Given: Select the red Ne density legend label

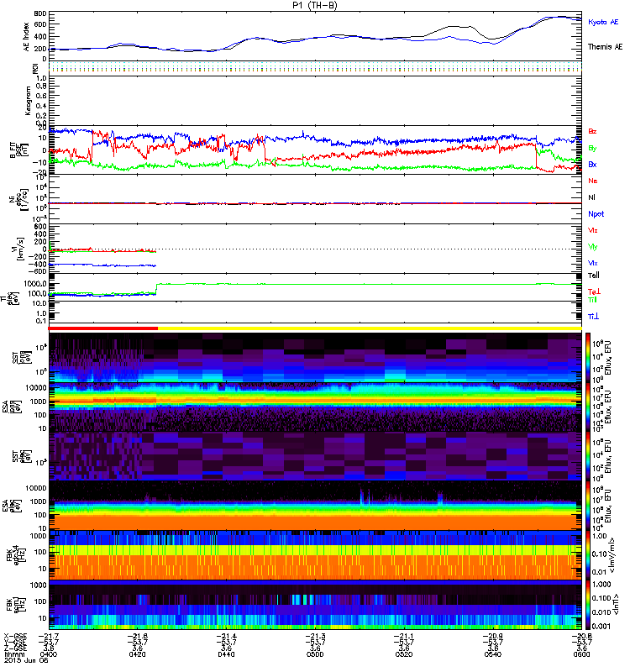Looking at the screenshot, I should click(593, 181).
